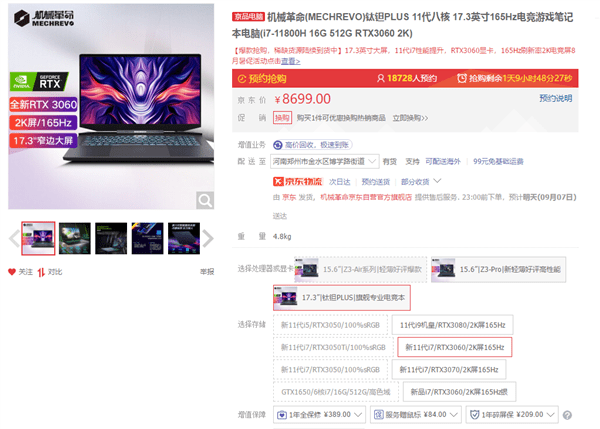Screen dimensions: 600x429
Task: Select the fifth product thumbnail
Action: click(184, 238)
